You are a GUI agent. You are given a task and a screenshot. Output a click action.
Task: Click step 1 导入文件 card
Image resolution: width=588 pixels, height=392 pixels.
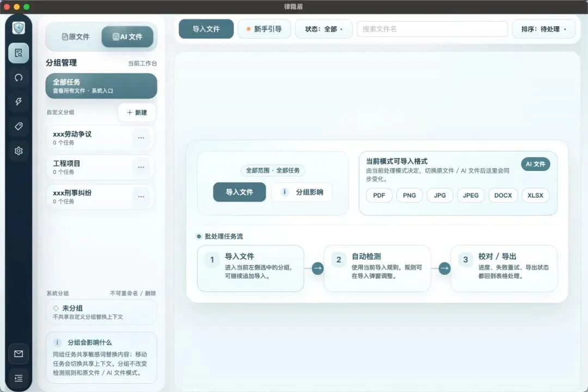pos(250,268)
